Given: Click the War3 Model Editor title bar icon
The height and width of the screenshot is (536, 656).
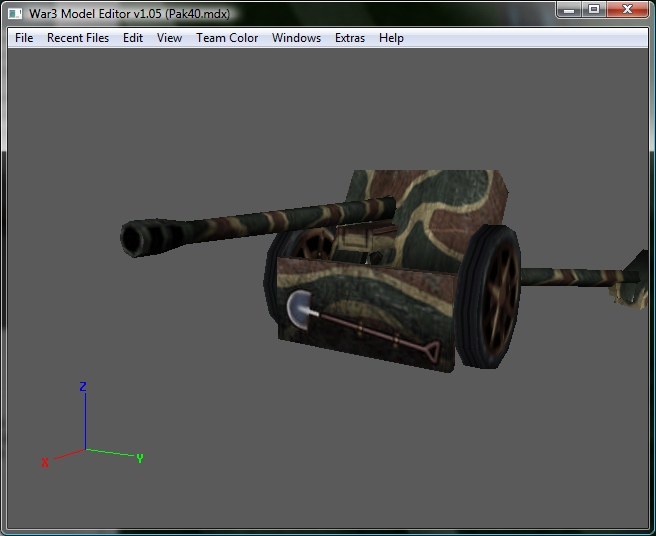Looking at the screenshot, I should pyautogui.click(x=15, y=14).
